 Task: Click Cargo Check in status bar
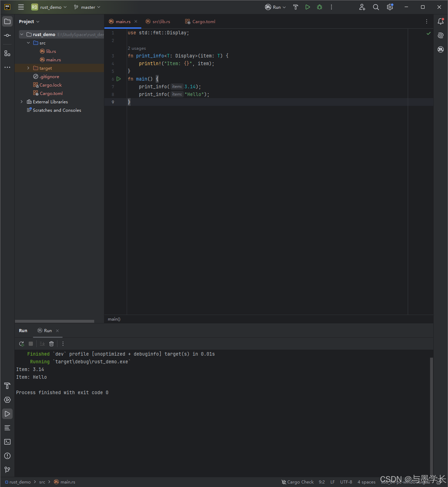297,482
